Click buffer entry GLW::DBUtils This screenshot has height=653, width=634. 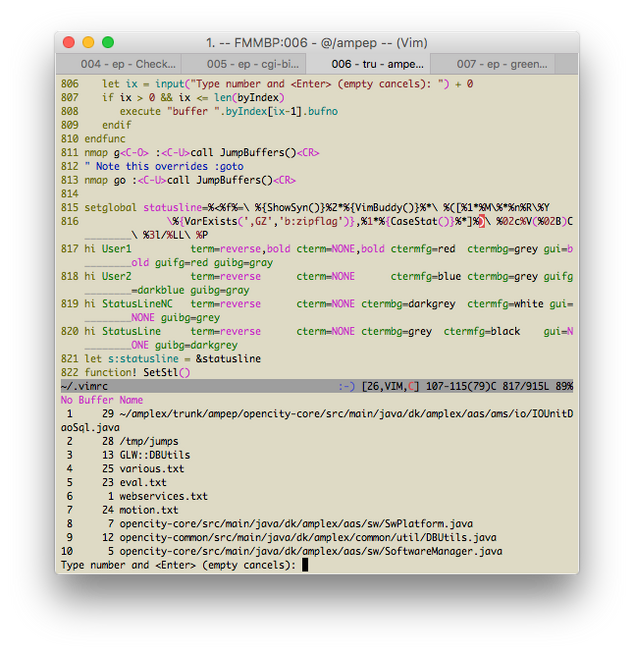click(155, 455)
